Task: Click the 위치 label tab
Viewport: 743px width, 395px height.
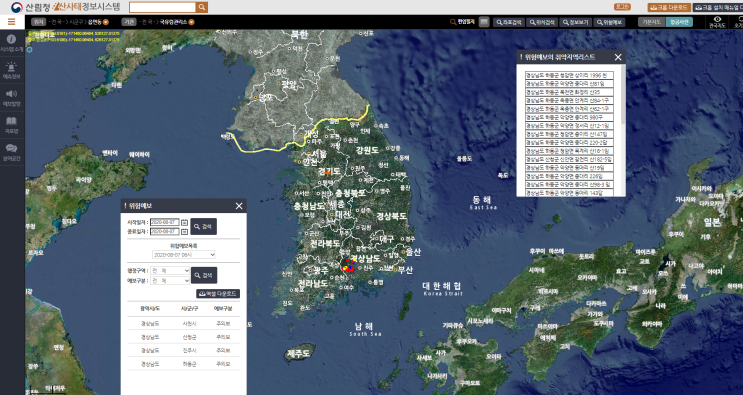Action: click(38, 22)
